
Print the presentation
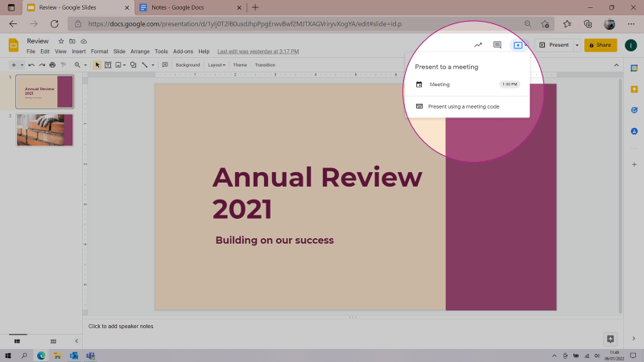pos(52,65)
